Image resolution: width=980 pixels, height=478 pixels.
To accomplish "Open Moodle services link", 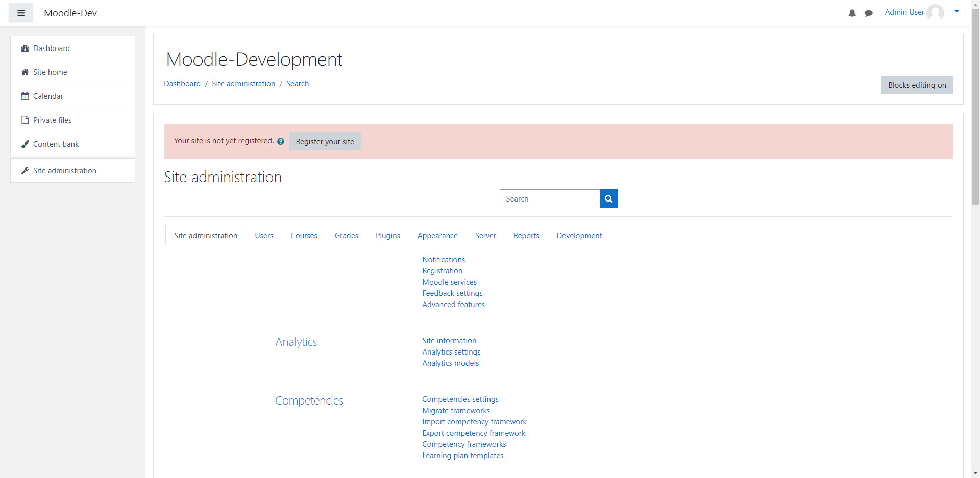I will tap(449, 282).
